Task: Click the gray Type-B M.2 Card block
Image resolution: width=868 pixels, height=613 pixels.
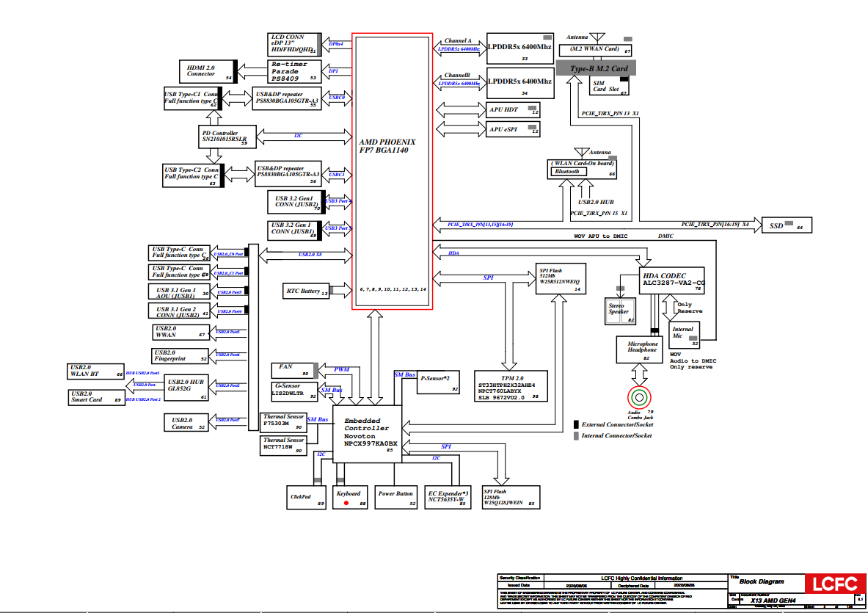Action: (597, 68)
